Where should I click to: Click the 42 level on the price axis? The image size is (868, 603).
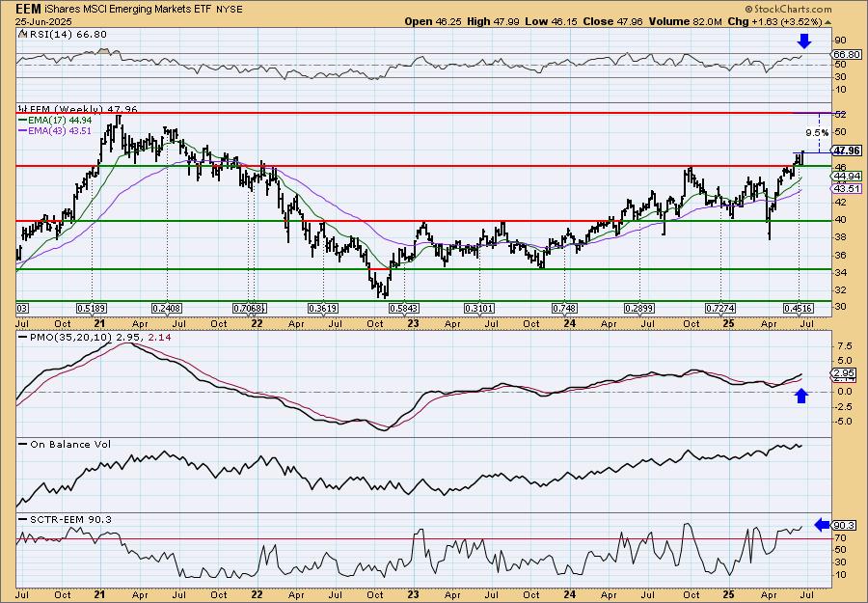click(840, 202)
